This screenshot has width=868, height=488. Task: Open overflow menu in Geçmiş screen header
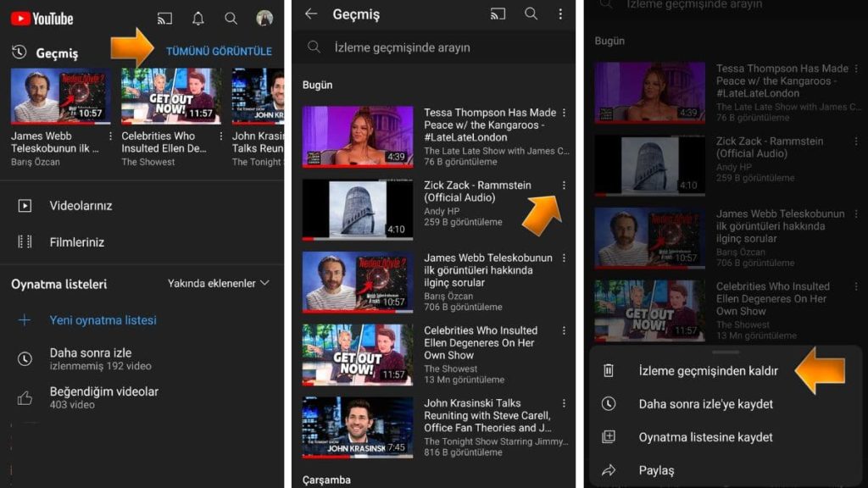[x=560, y=14]
